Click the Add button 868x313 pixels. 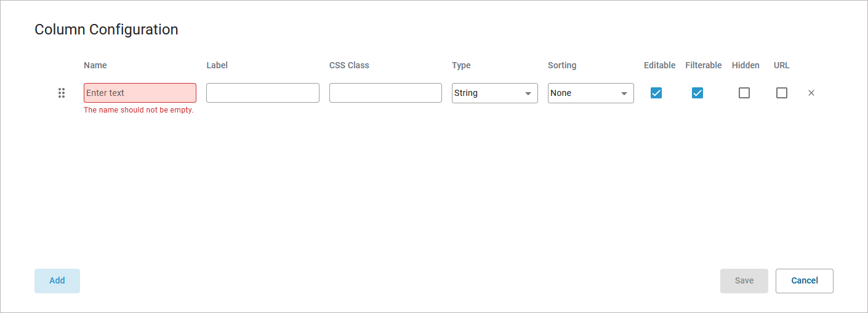pos(57,280)
